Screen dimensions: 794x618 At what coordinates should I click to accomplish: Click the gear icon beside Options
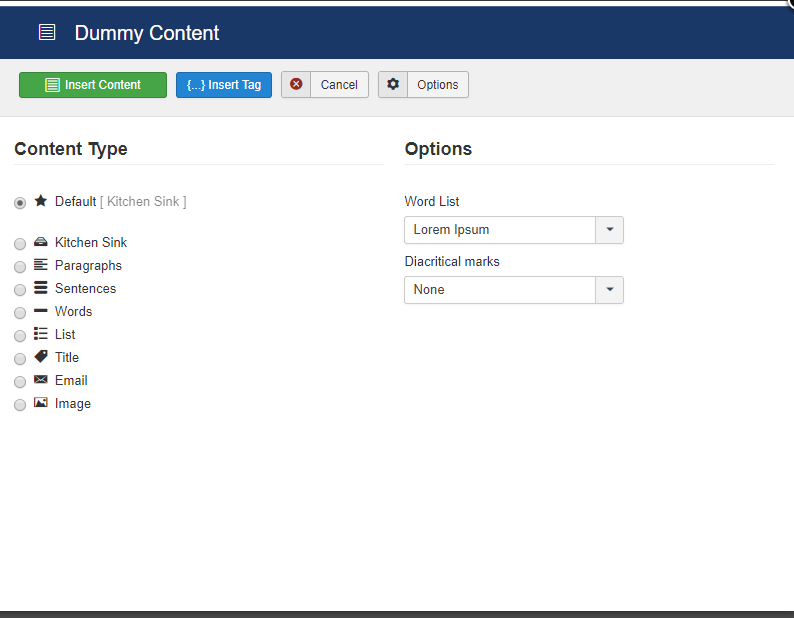pyautogui.click(x=393, y=84)
